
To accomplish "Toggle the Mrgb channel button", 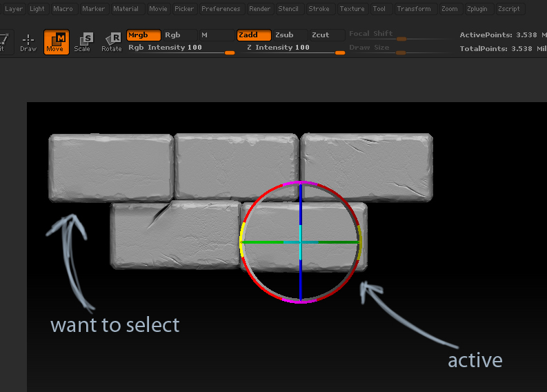I will [x=143, y=35].
